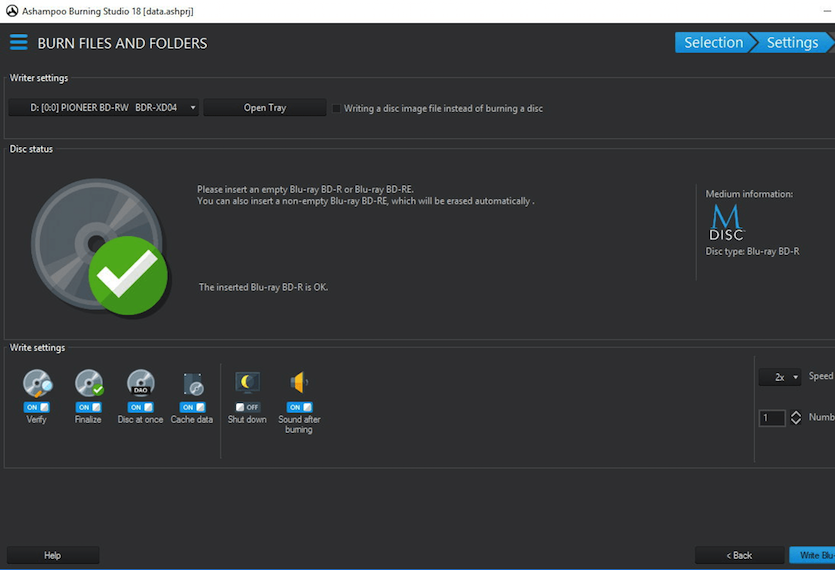Switch to the Settings step tab

792,43
